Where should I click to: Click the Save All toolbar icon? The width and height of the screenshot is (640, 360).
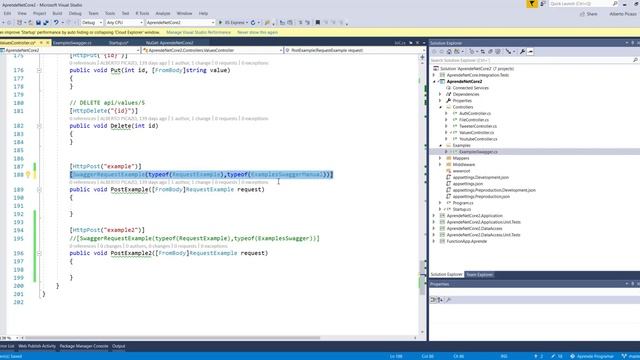[46, 23]
